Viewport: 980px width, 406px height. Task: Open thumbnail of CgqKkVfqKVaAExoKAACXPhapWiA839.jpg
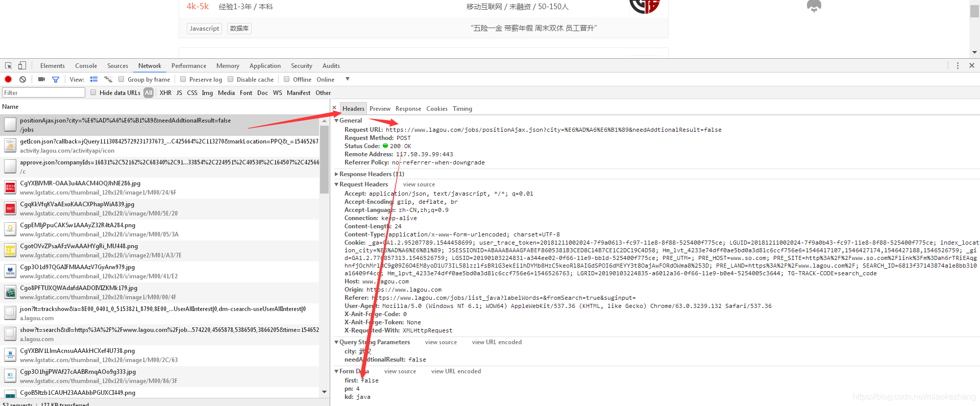[10, 208]
